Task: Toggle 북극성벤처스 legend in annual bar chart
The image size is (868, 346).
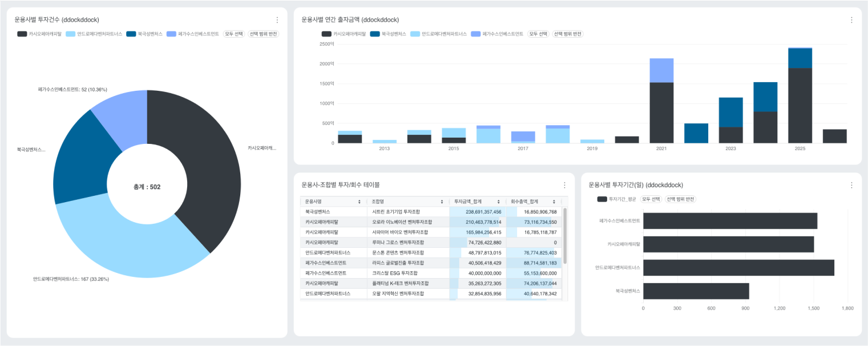Action: tap(388, 34)
